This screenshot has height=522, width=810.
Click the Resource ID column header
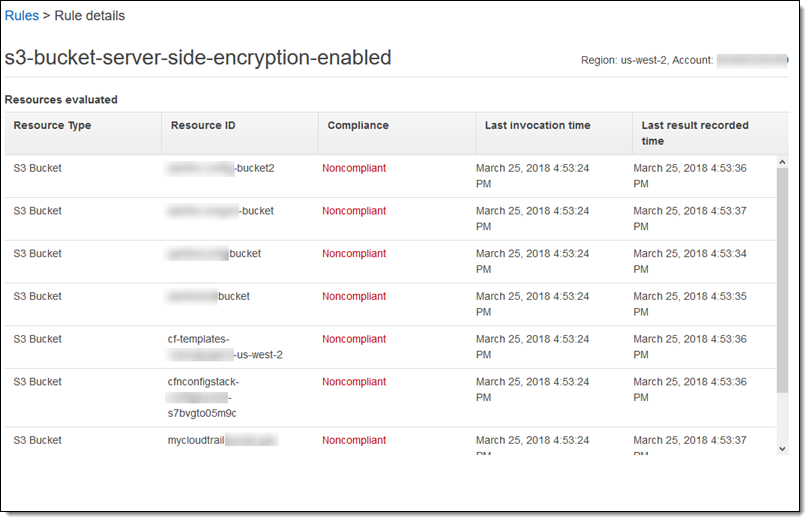pyautogui.click(x=203, y=126)
